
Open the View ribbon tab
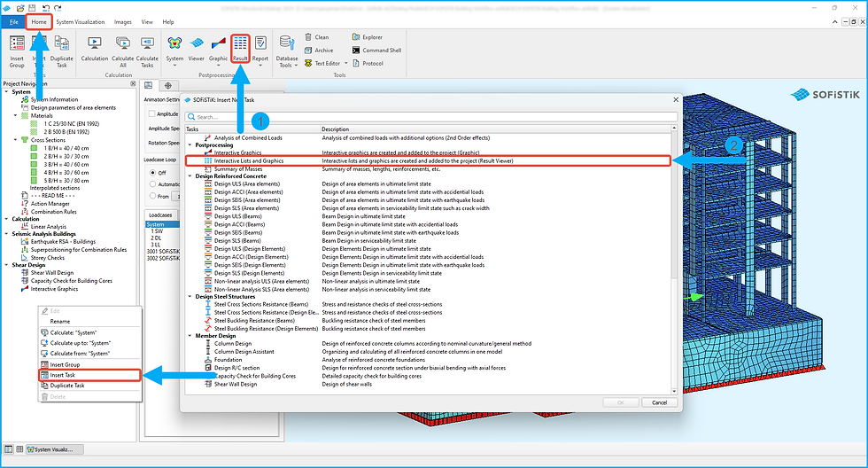click(x=147, y=21)
